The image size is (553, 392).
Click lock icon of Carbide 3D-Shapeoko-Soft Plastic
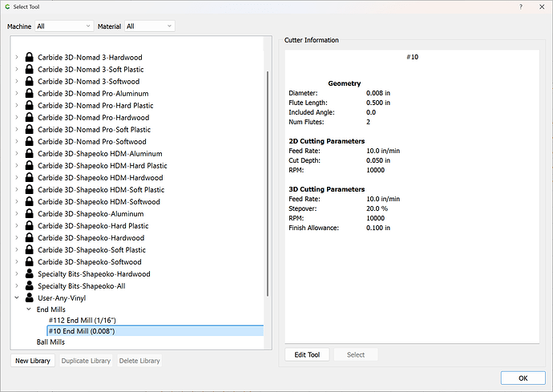(30, 249)
